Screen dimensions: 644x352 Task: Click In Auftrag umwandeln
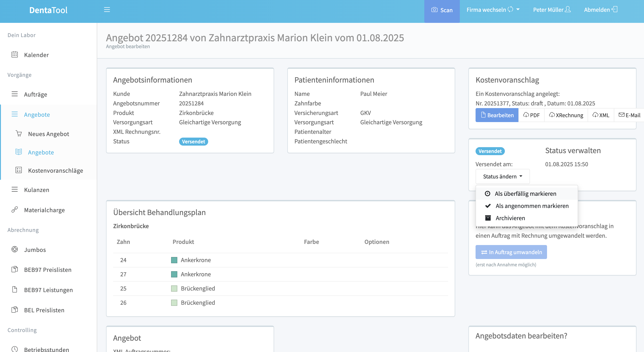click(511, 252)
